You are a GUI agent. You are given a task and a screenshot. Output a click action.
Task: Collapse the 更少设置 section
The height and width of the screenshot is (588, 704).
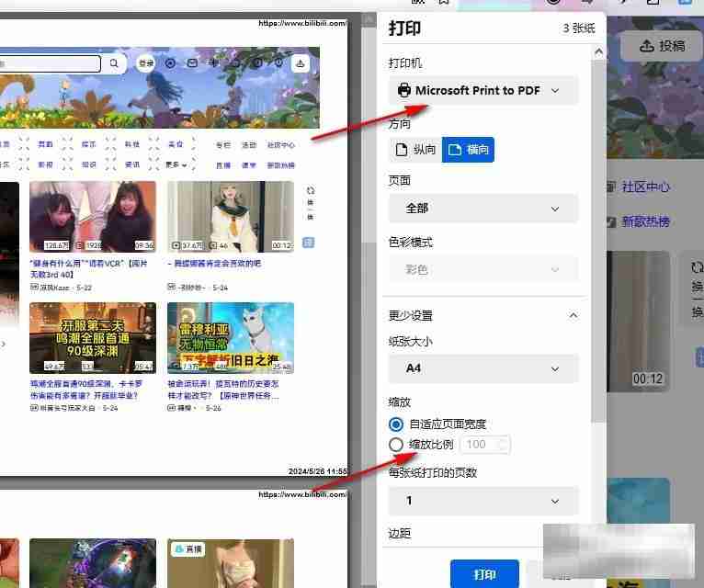(573, 315)
